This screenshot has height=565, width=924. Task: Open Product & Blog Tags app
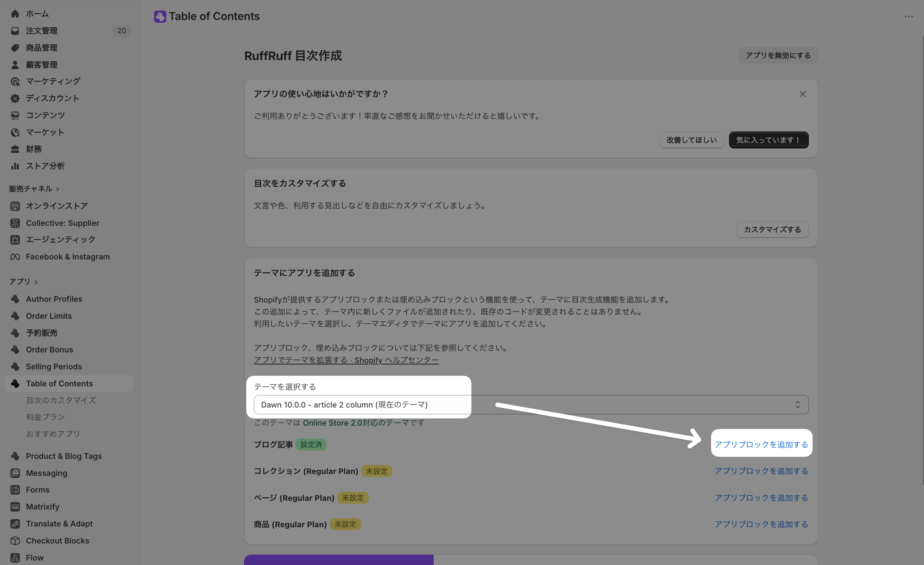pos(64,456)
